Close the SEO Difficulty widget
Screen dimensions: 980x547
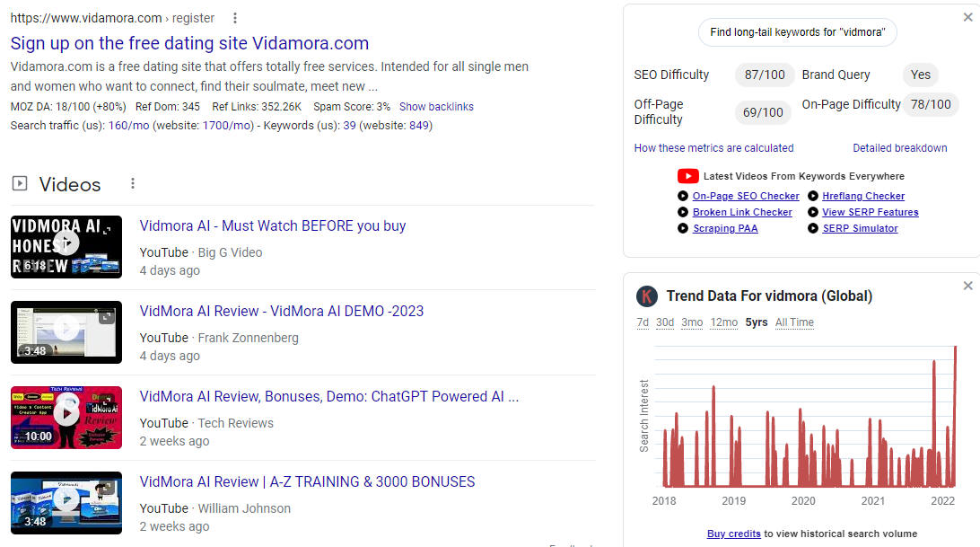pyautogui.click(x=968, y=18)
